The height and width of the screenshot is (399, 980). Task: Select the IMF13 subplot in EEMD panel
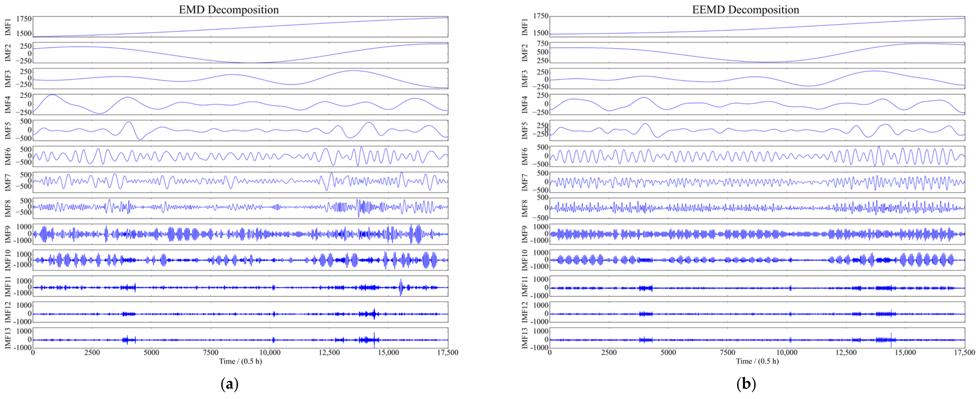point(757,338)
